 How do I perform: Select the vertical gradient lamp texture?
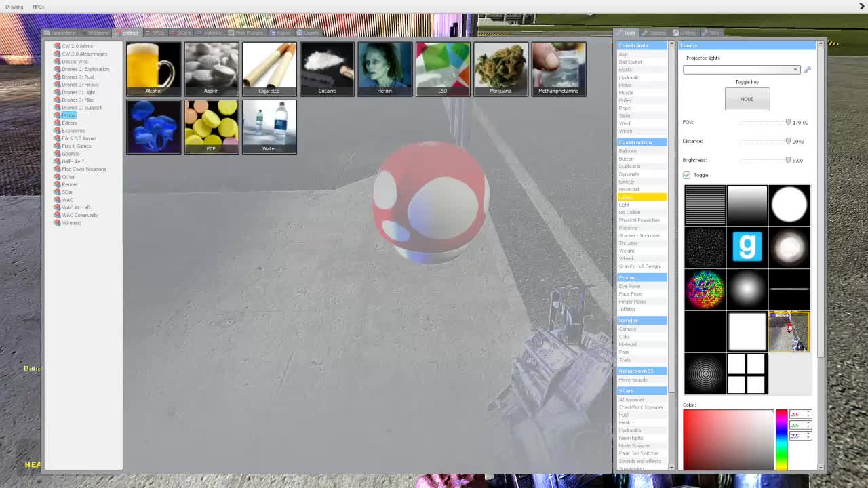point(747,205)
